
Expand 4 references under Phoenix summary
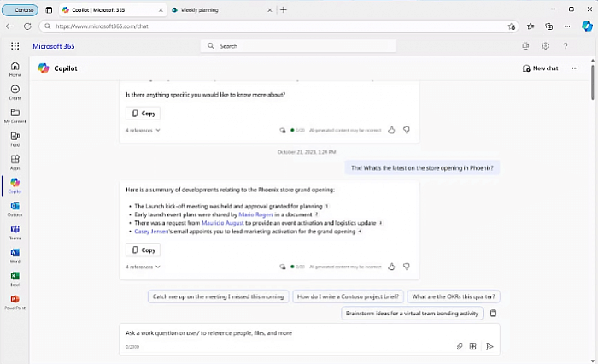tap(143, 267)
